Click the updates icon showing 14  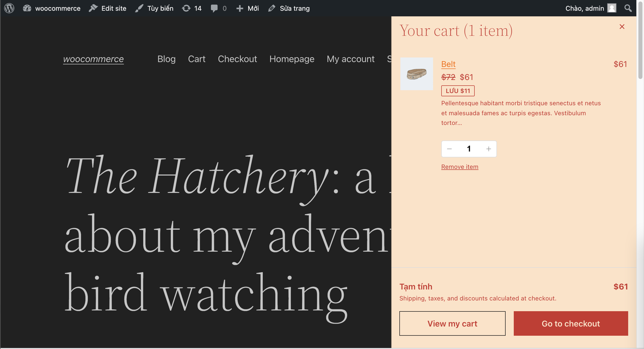tap(186, 8)
